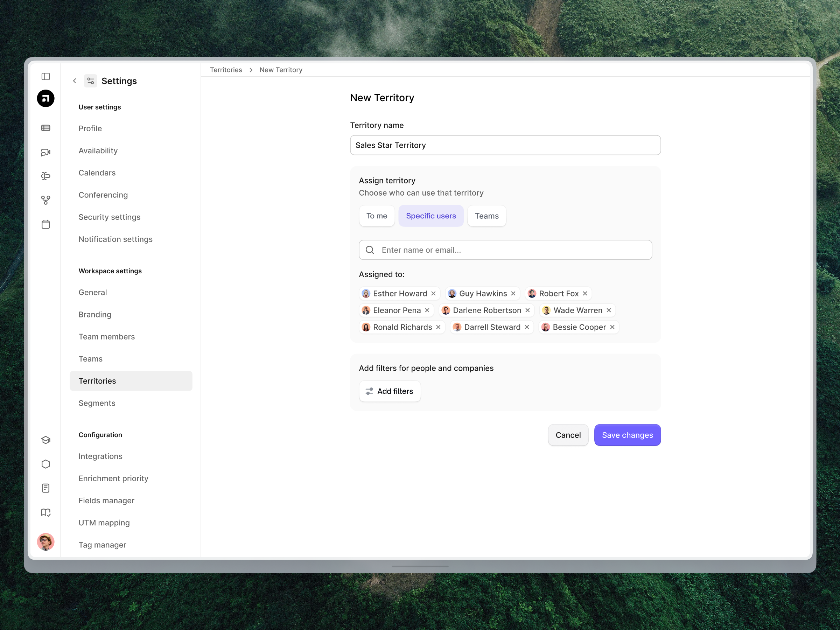
Task: Open Territories from the breadcrumb
Action: point(225,70)
